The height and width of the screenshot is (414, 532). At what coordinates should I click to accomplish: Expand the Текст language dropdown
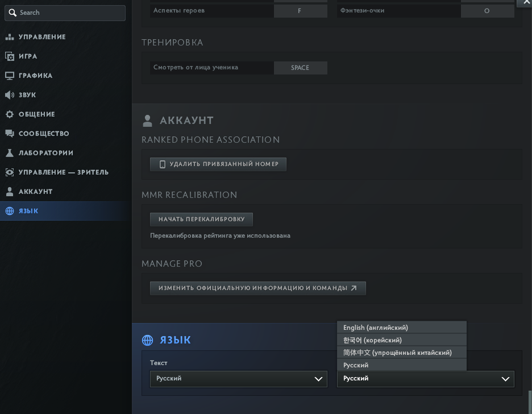coord(238,379)
